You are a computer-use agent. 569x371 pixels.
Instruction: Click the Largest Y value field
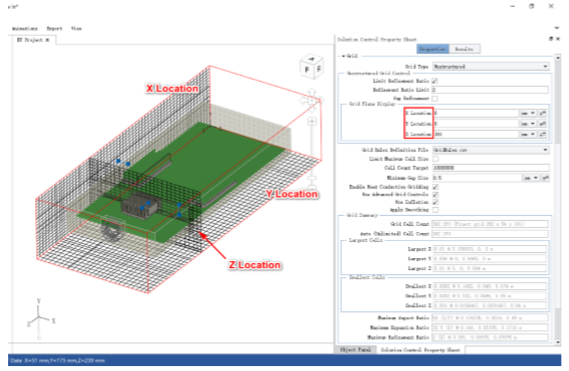coord(490,259)
